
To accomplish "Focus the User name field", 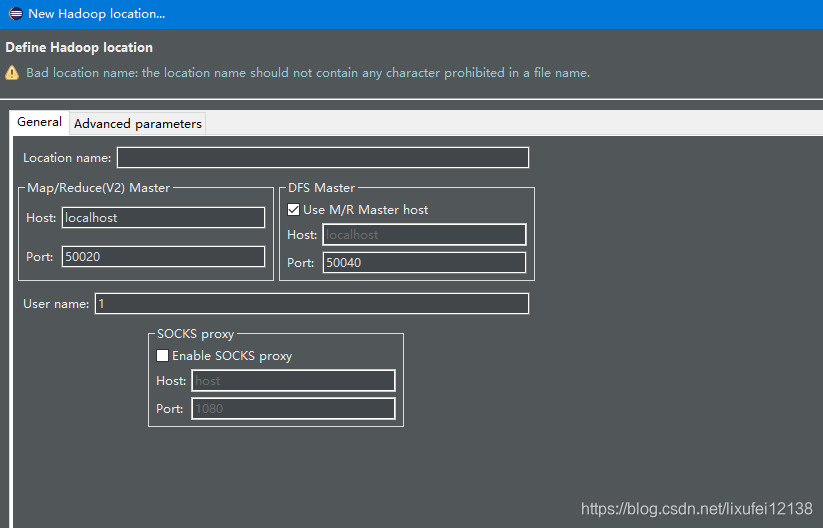I will point(312,304).
